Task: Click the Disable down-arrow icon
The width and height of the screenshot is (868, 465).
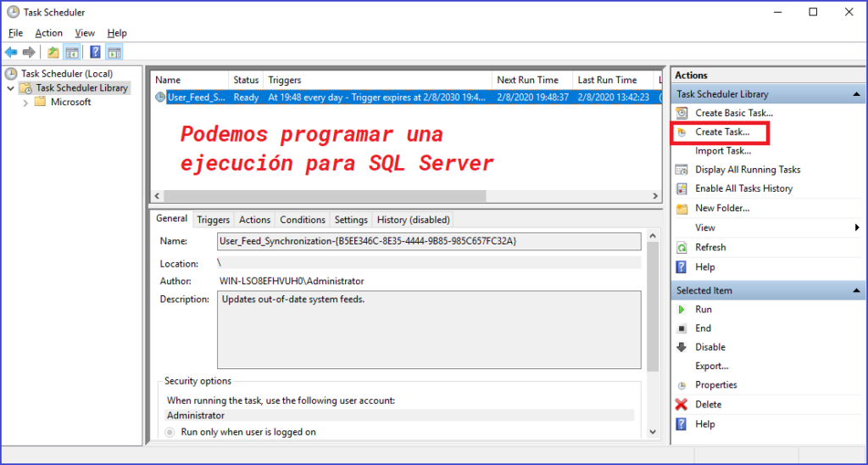Action: coord(682,347)
